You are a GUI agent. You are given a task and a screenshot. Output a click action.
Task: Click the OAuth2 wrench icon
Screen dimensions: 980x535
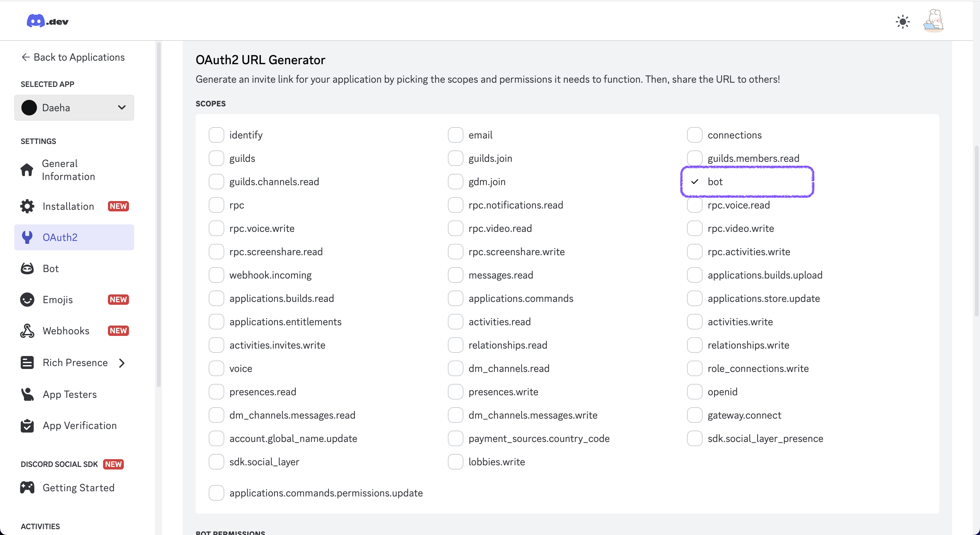click(27, 237)
